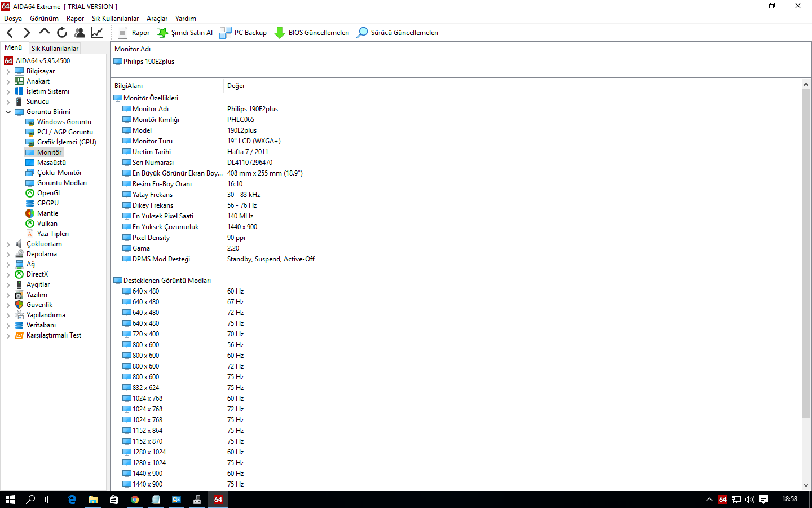Open the graph chart toolbar icon
This screenshot has width=812, height=508.
(x=97, y=33)
